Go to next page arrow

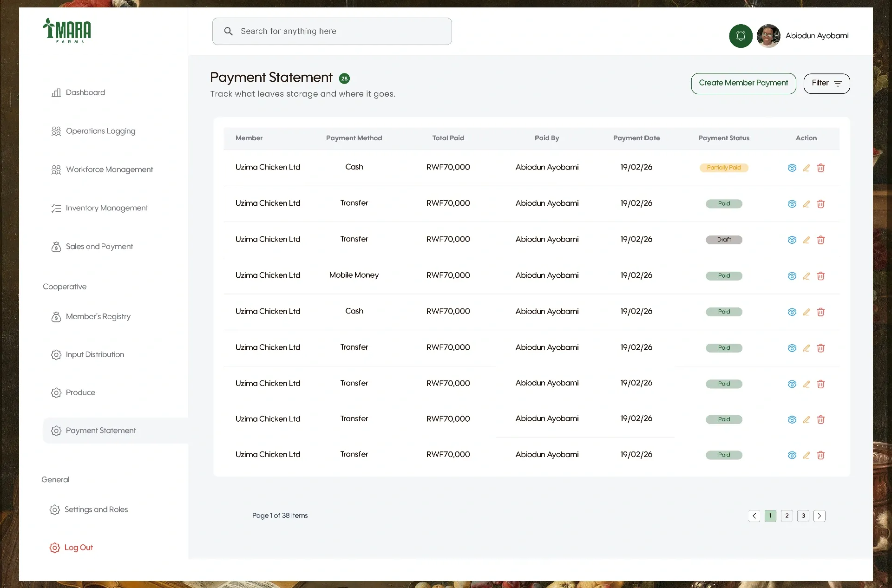coord(820,516)
